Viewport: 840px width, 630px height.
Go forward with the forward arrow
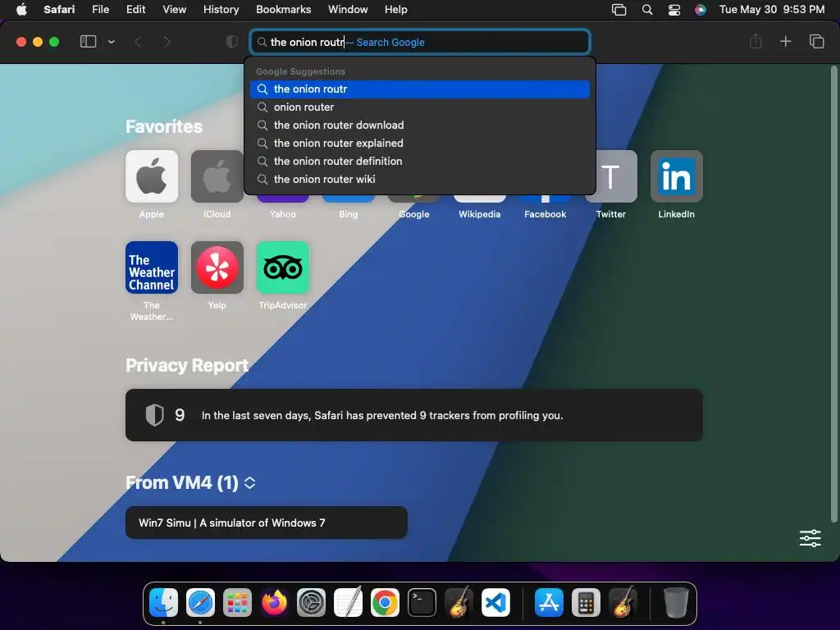(x=167, y=42)
